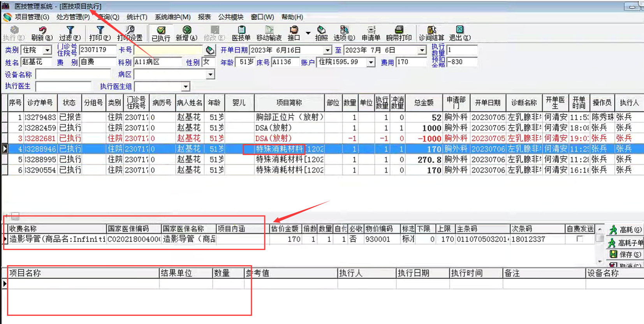
Task: Click the 造影导管 fee item cell
Action: coord(57,239)
